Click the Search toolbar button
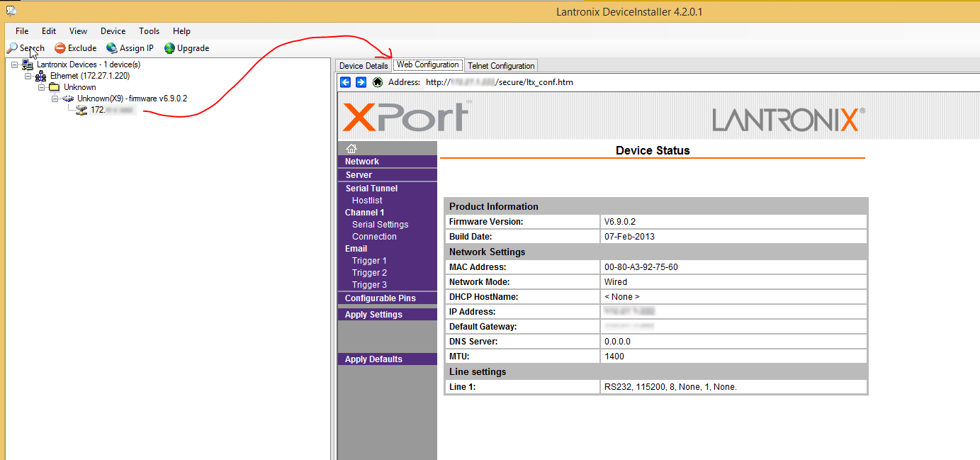This screenshot has width=980, height=460. click(x=26, y=48)
